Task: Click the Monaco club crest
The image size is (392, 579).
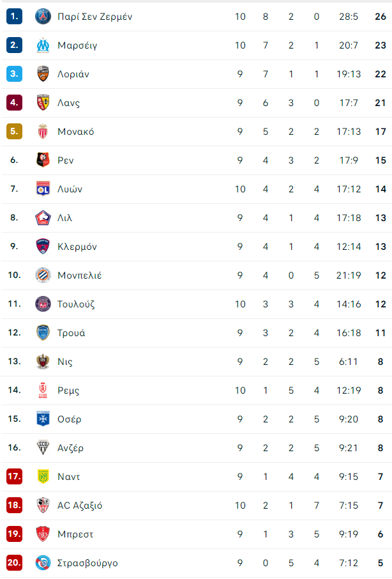Action: point(43,132)
